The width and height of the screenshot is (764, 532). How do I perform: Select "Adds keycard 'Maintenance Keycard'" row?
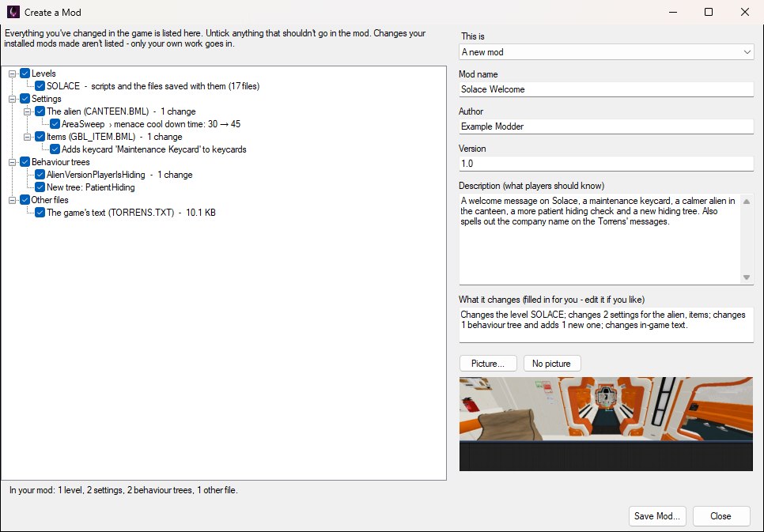tap(154, 149)
